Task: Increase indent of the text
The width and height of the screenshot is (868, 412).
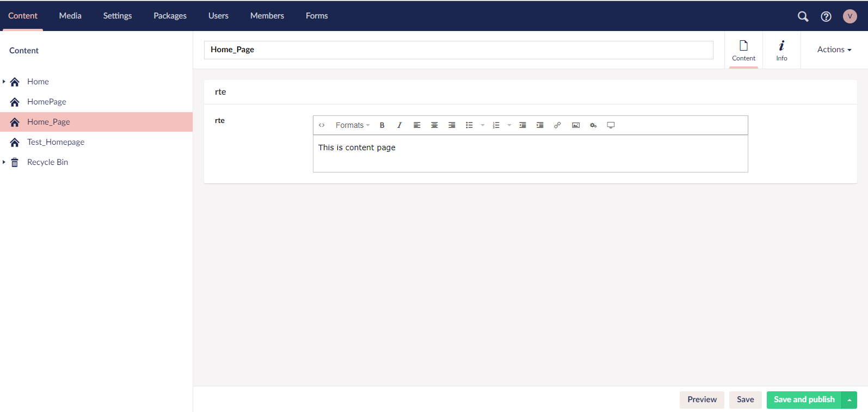Action: pyautogui.click(x=540, y=125)
